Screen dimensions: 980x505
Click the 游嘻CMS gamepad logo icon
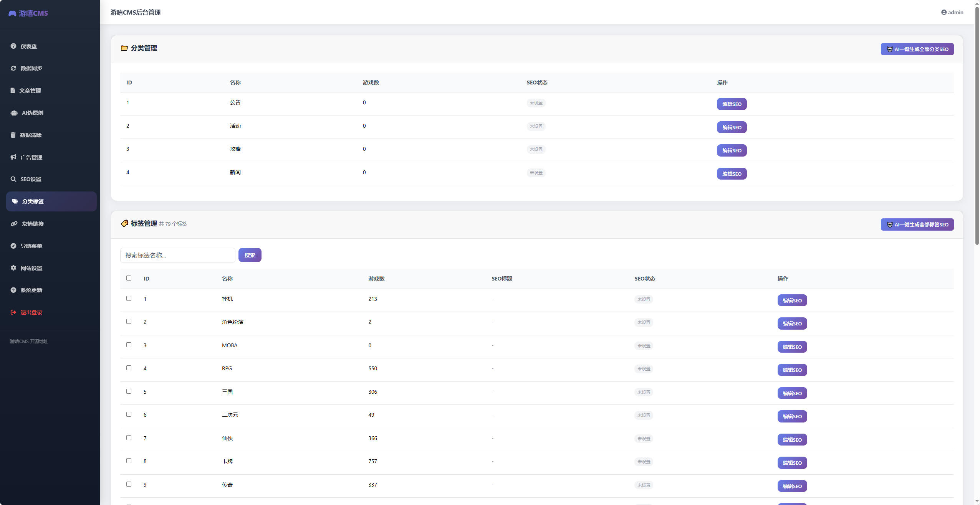tap(12, 13)
